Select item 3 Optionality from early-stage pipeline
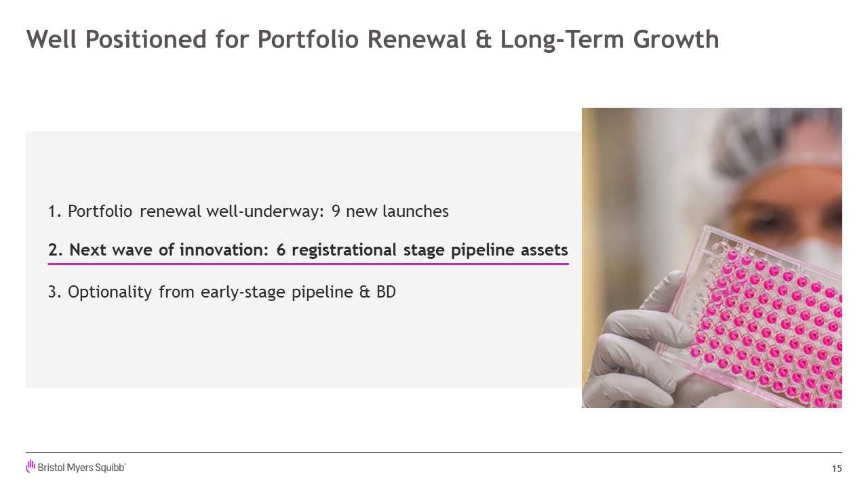The height and width of the screenshot is (488, 868). (x=222, y=292)
